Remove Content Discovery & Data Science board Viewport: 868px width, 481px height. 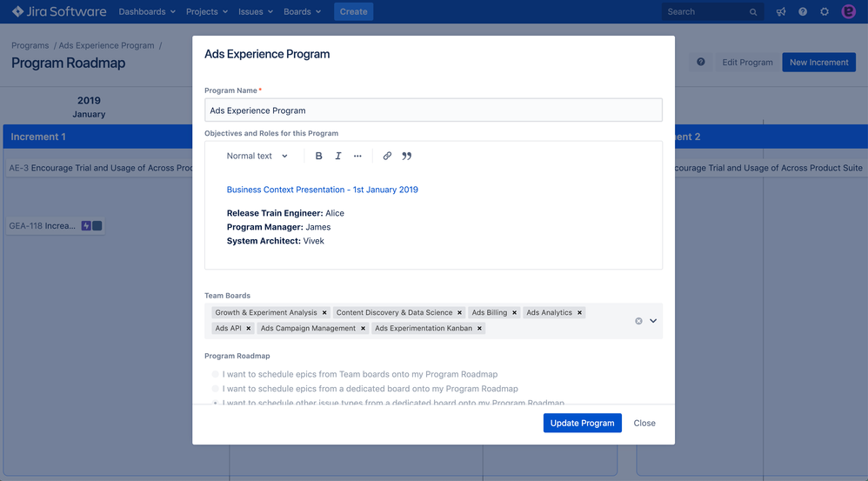(x=459, y=313)
